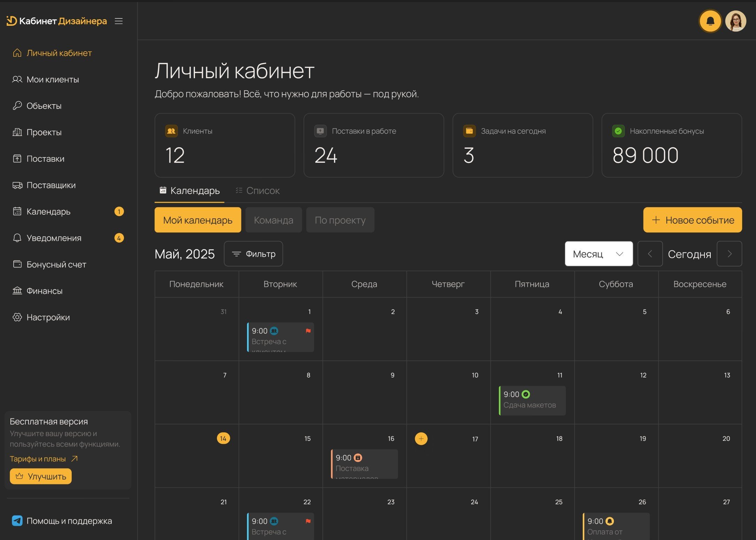This screenshot has height=540, width=756.
Task: Switch to the Список tab
Action: click(258, 191)
